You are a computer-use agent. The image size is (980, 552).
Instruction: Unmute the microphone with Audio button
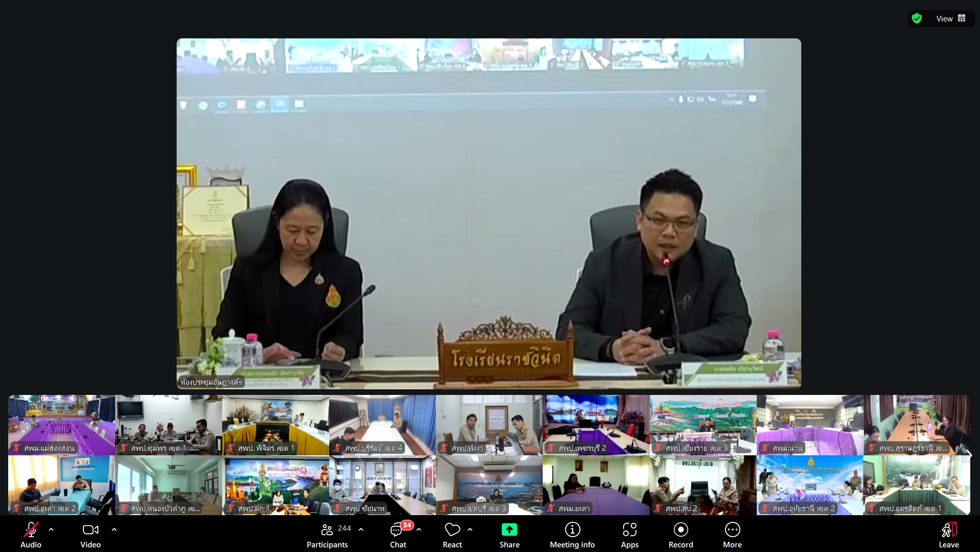click(x=31, y=535)
